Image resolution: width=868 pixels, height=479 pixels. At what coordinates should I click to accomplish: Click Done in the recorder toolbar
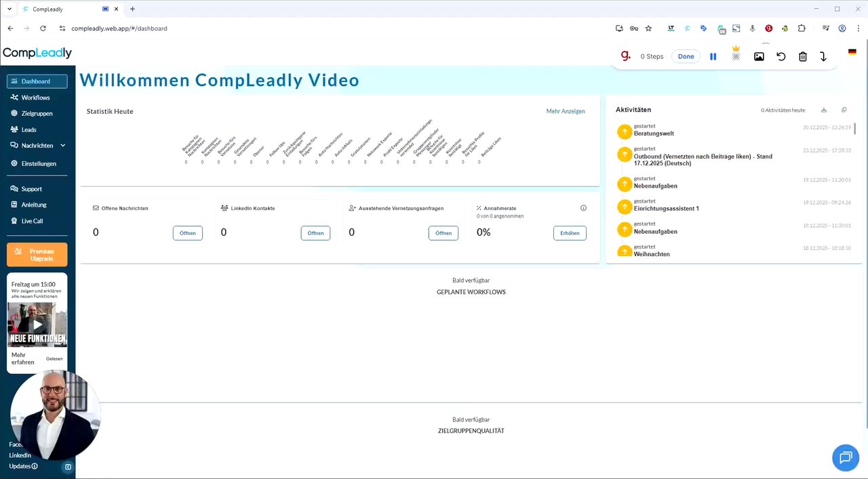[686, 56]
